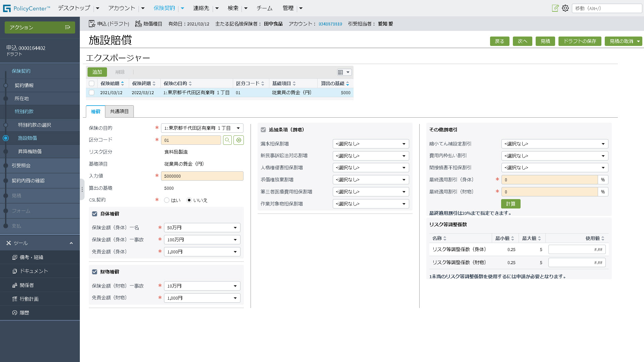Select the はい radio for CSL契約
This screenshot has height=362, width=644.
click(x=167, y=200)
